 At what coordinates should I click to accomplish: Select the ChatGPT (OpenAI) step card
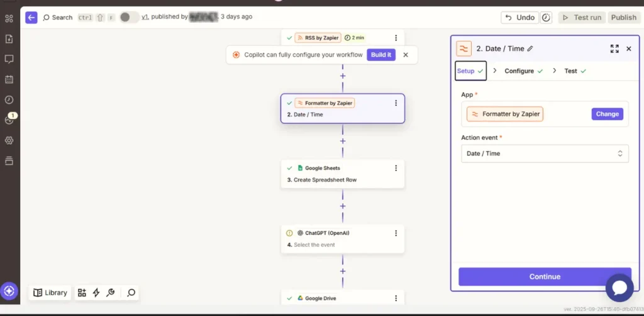click(343, 239)
